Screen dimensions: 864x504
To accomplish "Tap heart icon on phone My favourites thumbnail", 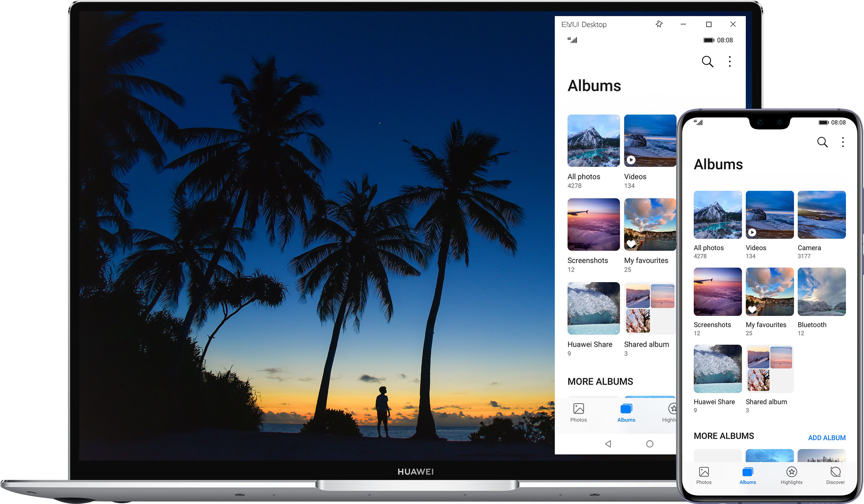I will click(752, 309).
